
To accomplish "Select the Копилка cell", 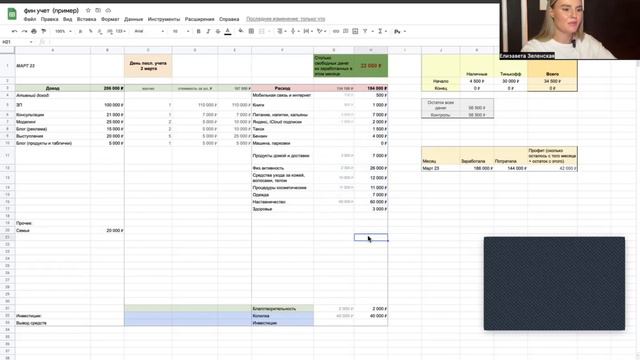I will (x=282, y=316).
